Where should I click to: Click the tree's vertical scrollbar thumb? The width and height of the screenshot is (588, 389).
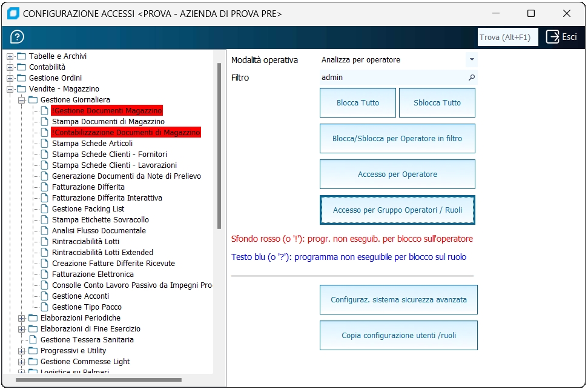[x=219, y=146]
